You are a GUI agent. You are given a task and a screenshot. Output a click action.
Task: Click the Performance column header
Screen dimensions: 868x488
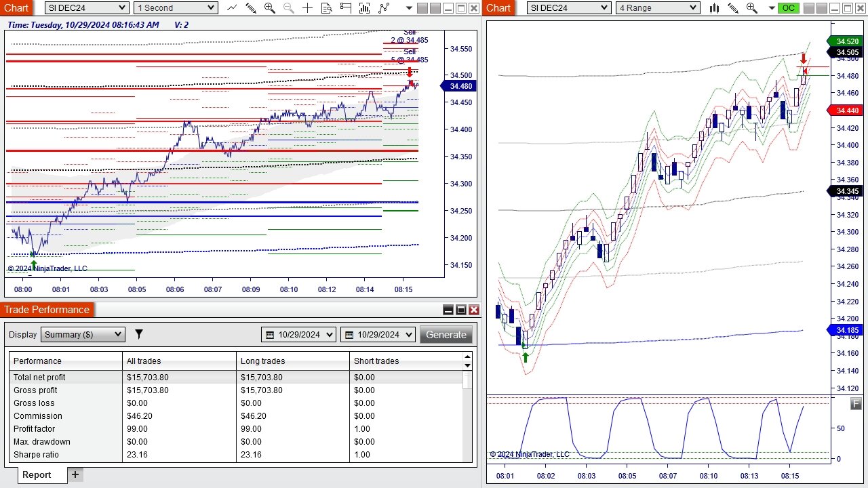(x=66, y=361)
